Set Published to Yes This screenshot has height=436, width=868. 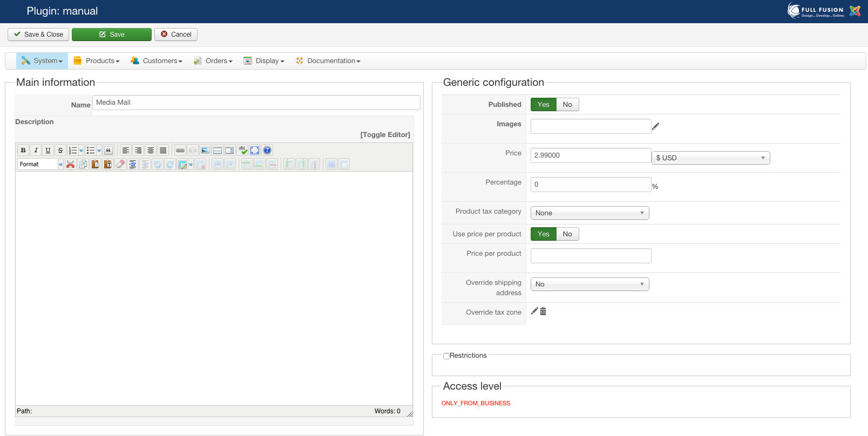click(x=544, y=105)
